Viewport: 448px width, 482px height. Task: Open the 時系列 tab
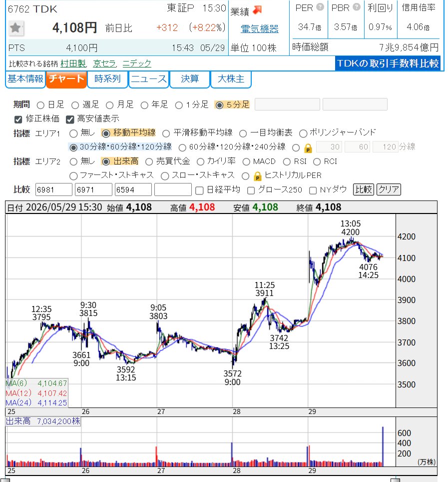[x=107, y=79]
